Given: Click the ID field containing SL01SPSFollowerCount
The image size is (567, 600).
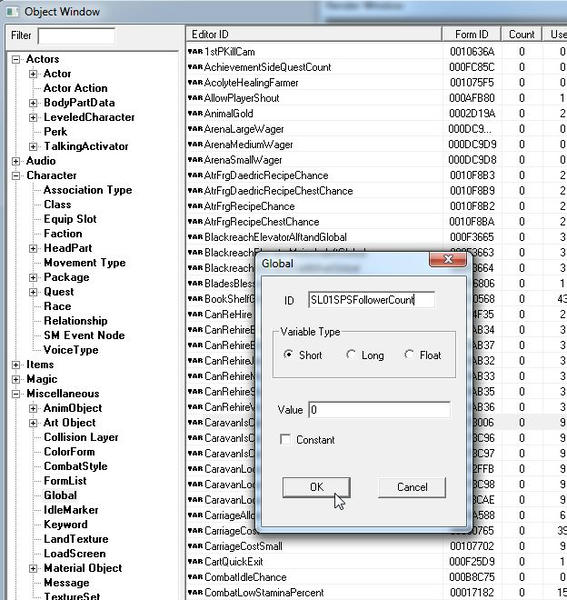Looking at the screenshot, I should pos(371,300).
